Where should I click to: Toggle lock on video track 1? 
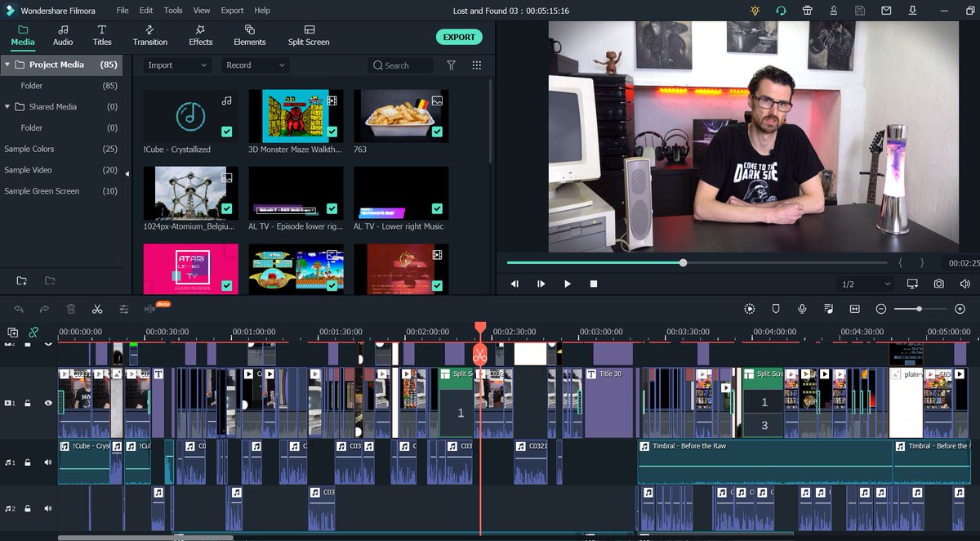point(28,403)
